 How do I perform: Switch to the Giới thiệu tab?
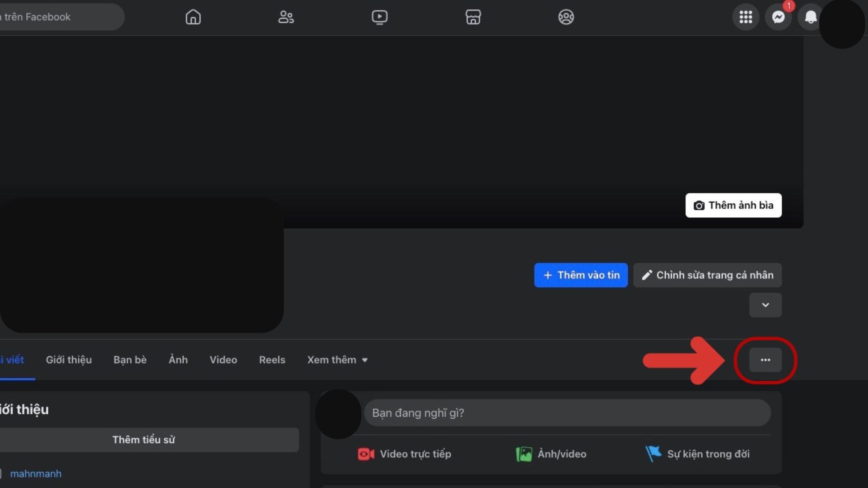(69, 360)
